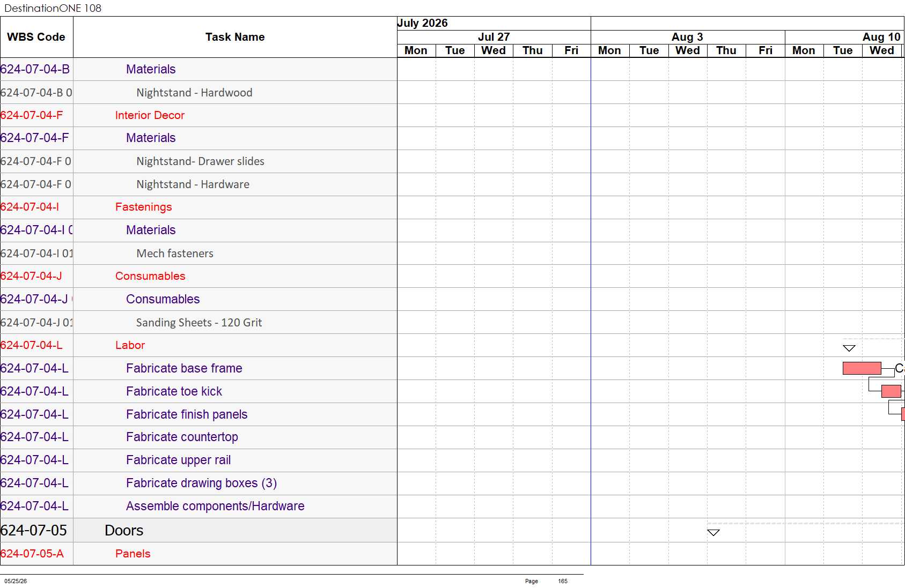Click WBS code 624-07-04-B in Materials row

(35, 69)
